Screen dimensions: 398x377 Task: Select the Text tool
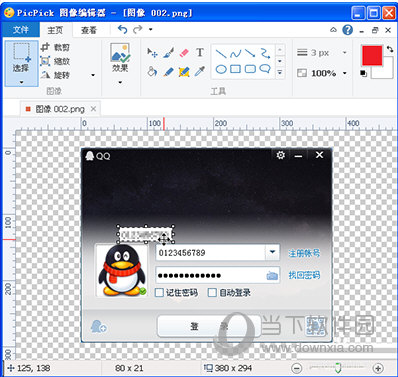(200, 52)
